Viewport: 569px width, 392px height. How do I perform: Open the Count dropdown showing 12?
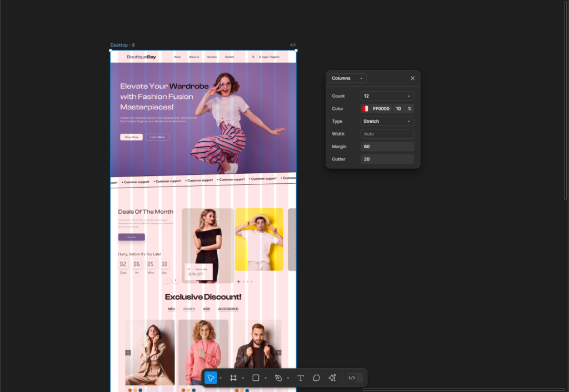(387, 96)
